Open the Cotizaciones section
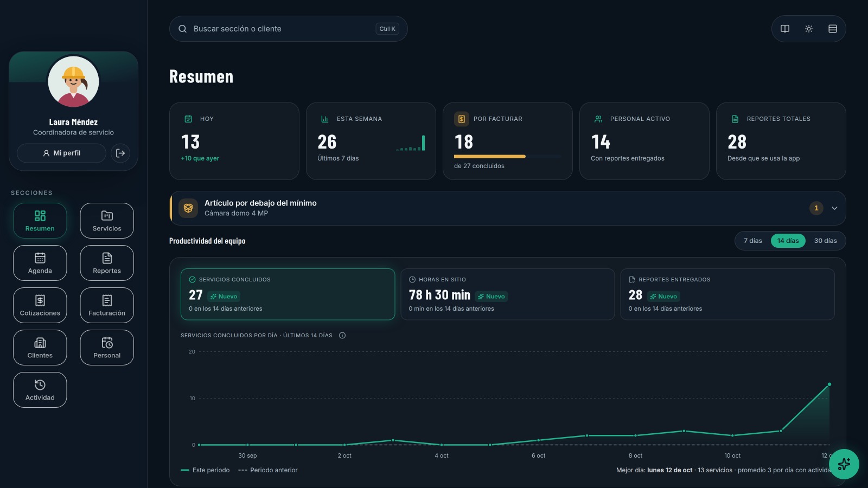868x488 pixels. [x=40, y=305]
